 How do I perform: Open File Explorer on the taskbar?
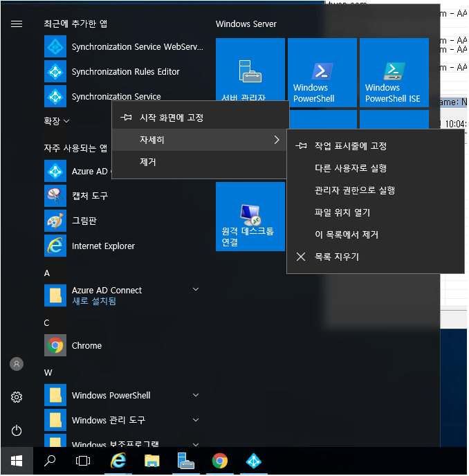pyautogui.click(x=151, y=461)
